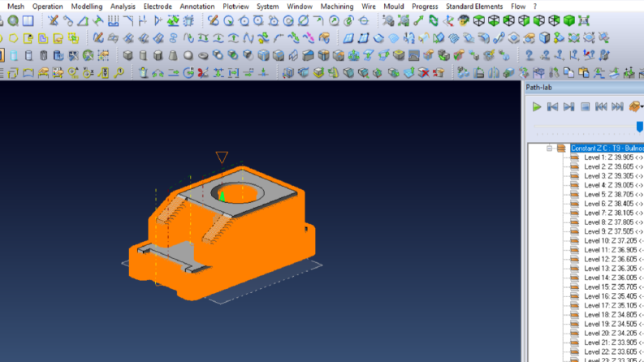
Task: Open the Standard Elements menu
Action: point(474,6)
